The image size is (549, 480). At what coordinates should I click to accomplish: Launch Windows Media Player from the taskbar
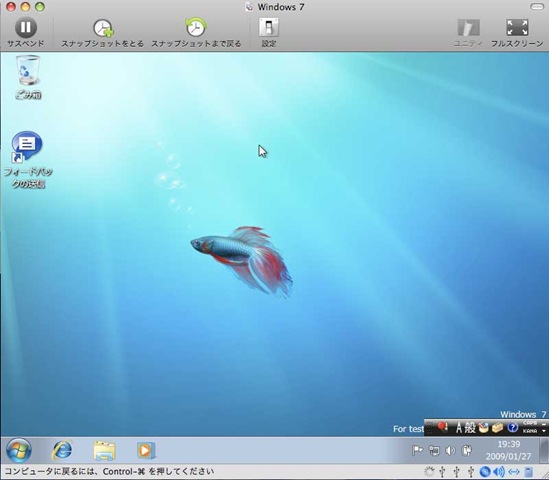146,450
